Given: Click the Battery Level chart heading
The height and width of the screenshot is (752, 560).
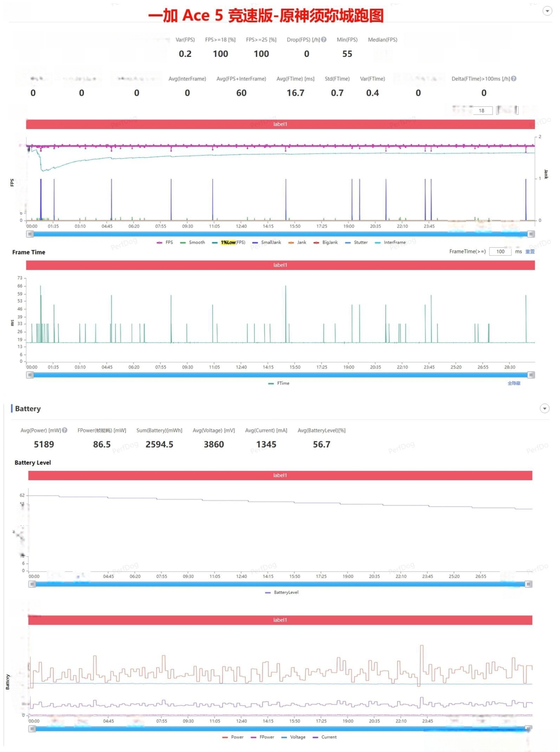Looking at the screenshot, I should tap(33, 463).
